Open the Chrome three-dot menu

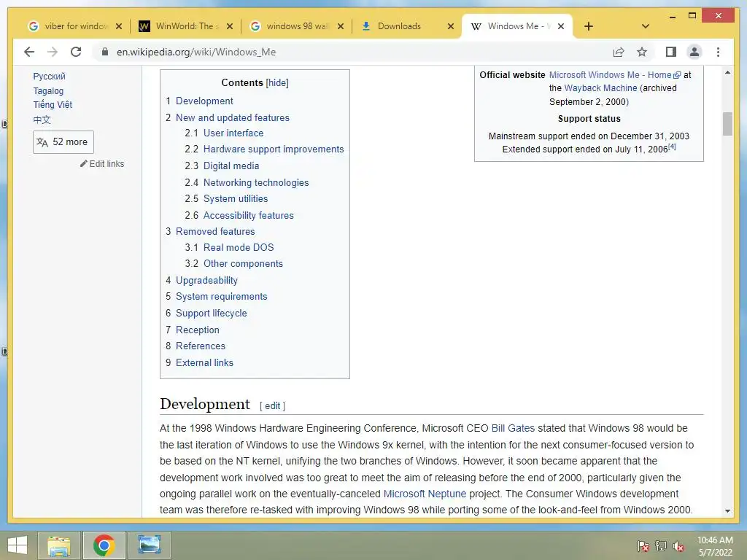718,52
